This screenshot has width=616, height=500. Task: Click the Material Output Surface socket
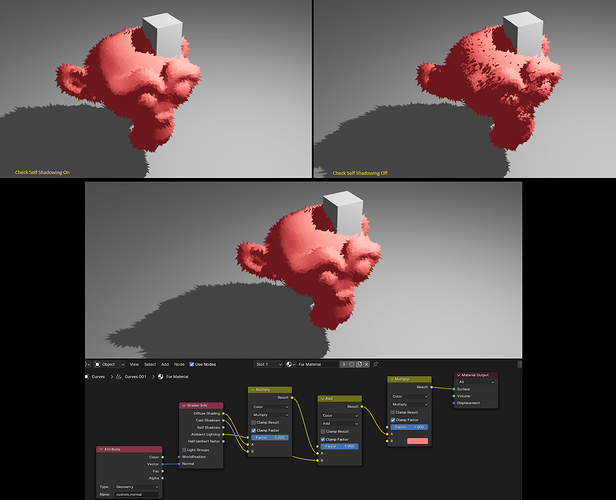coord(454,389)
